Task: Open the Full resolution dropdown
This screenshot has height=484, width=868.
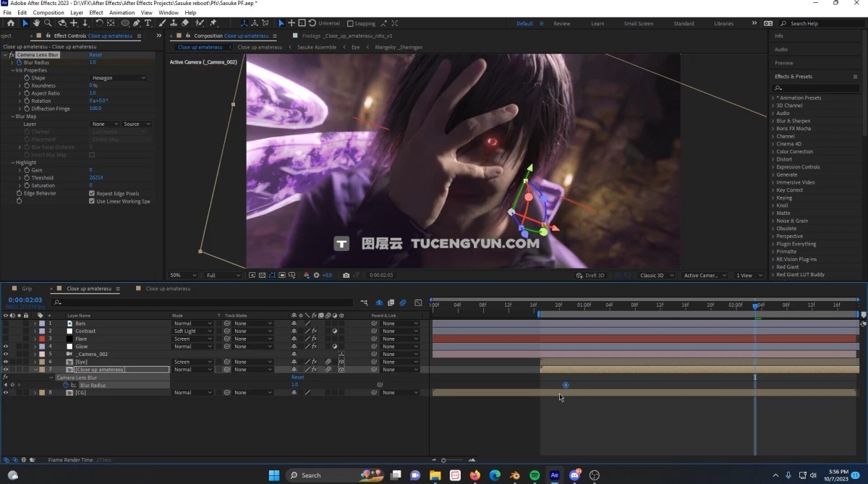Action: point(224,275)
